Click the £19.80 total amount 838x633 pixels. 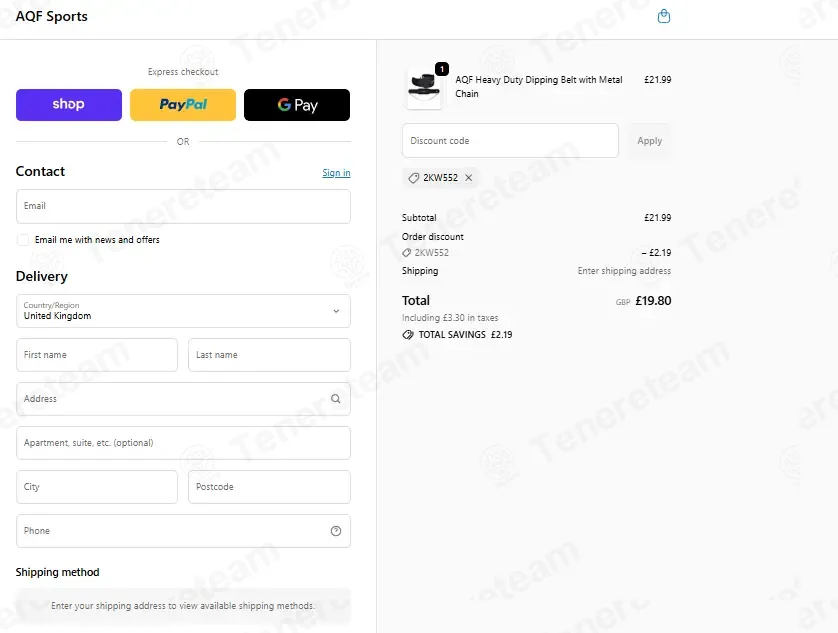(653, 301)
